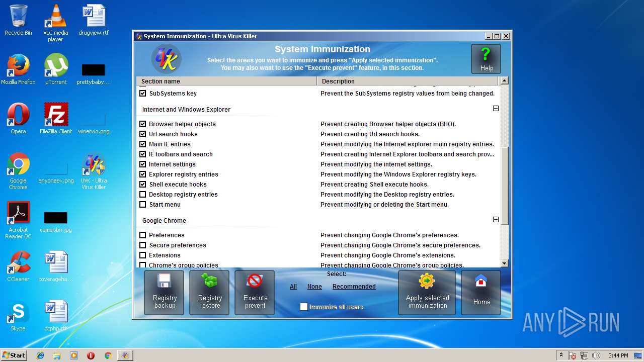
Task: Open Windows Explorer taskbar icon
Action: pyautogui.click(x=57, y=355)
